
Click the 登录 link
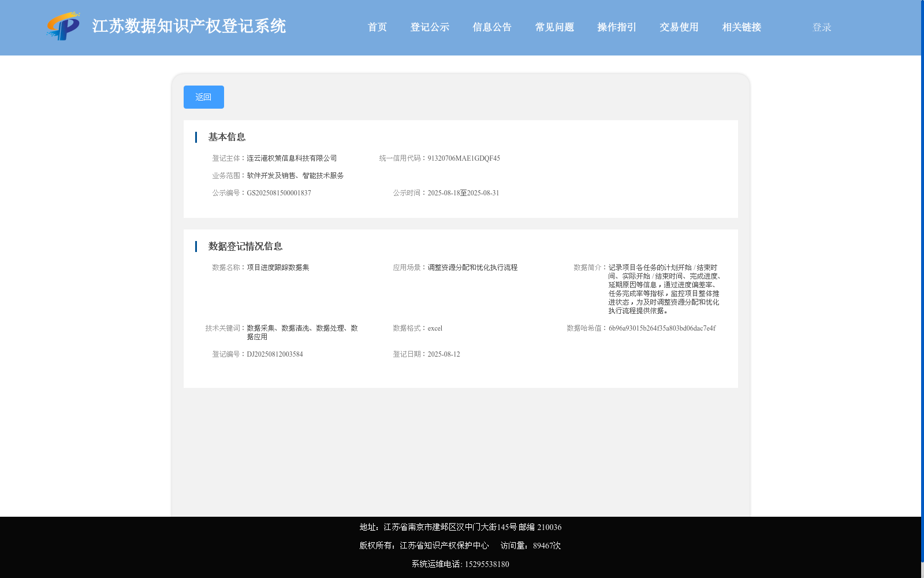point(822,27)
